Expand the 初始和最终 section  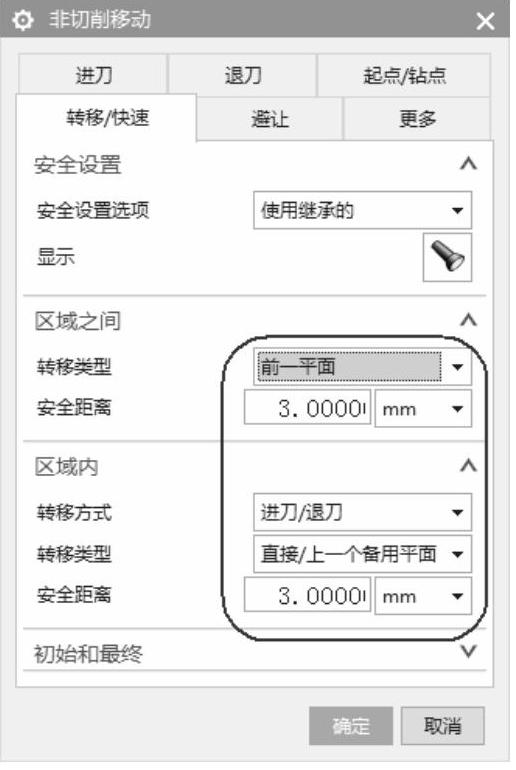pyautogui.click(x=468, y=652)
